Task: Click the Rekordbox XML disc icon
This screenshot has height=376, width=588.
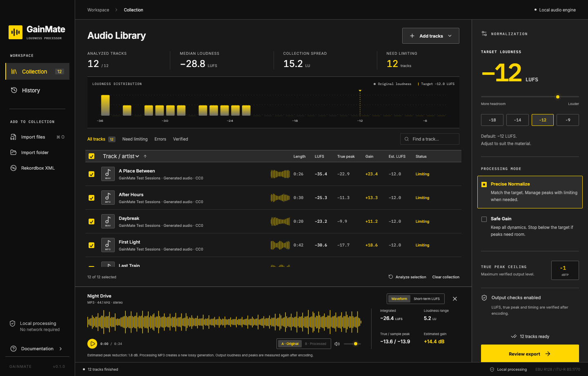Action: coord(13,168)
